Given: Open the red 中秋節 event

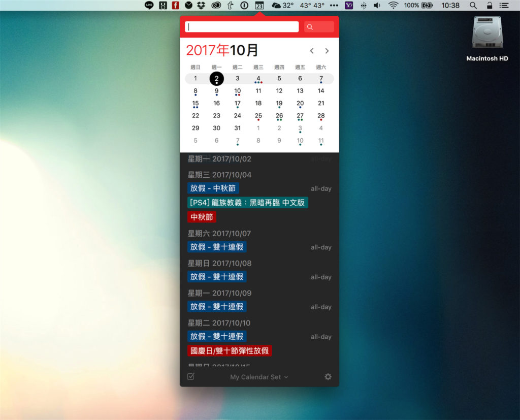Looking at the screenshot, I should click(202, 217).
